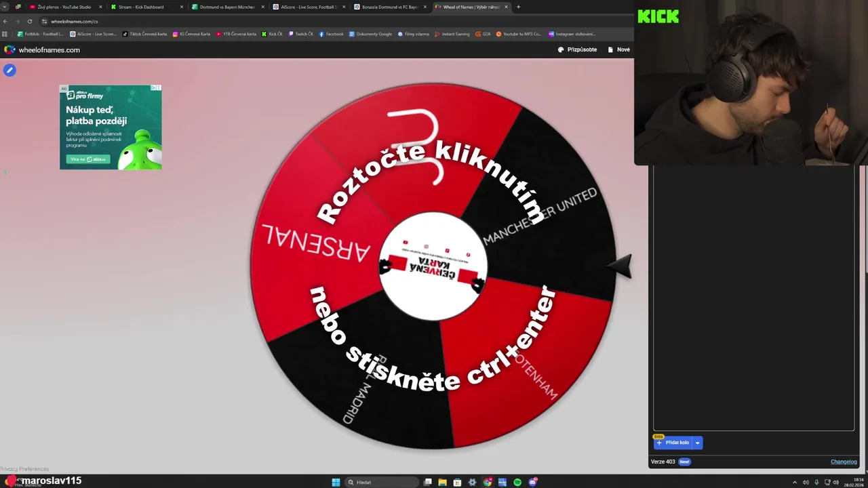Click the taskbar clock showing 18:16
The width and height of the screenshot is (868, 488).
854,482
